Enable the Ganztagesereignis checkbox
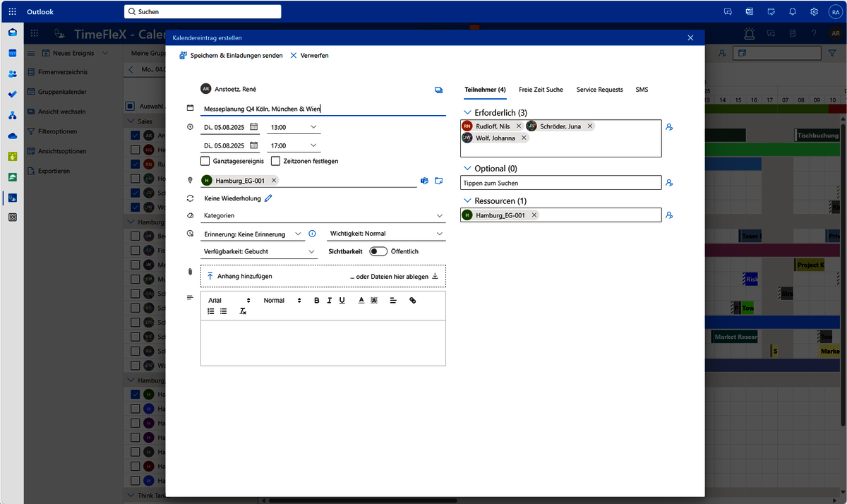The image size is (847, 504). click(x=205, y=161)
